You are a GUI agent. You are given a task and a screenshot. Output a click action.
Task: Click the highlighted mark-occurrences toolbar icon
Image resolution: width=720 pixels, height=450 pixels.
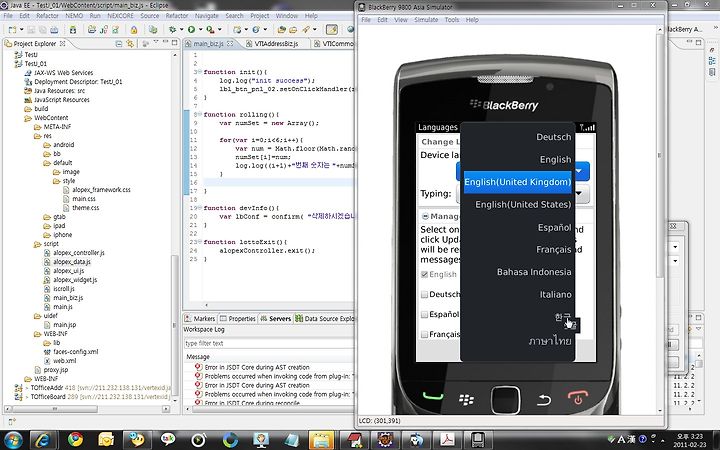[332, 30]
